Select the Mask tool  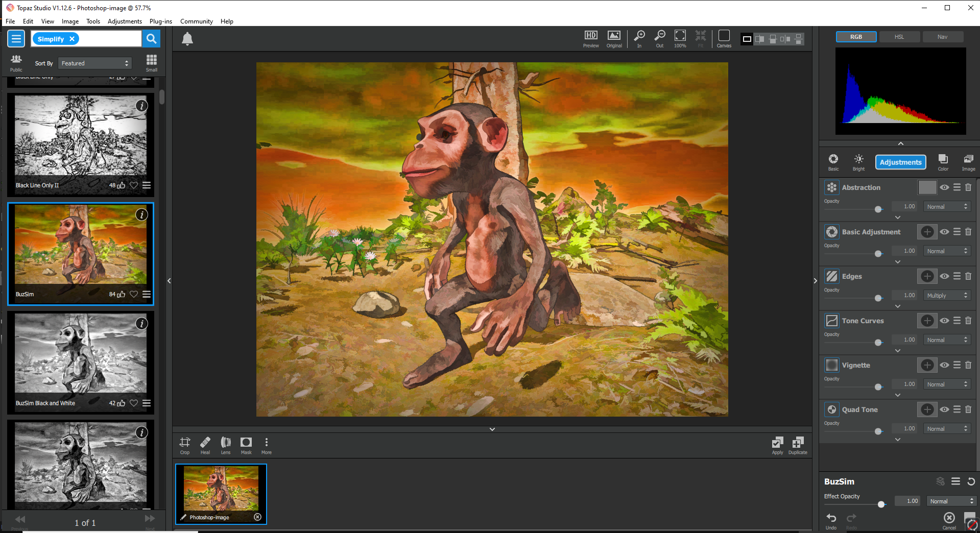(246, 443)
